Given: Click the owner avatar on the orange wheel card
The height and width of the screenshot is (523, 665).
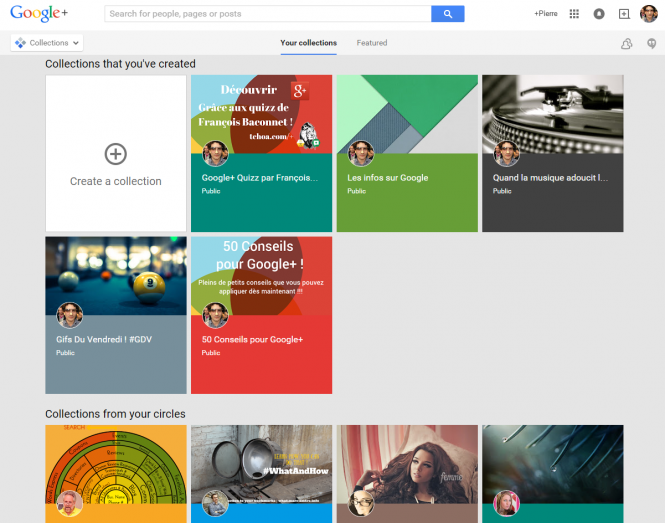Looking at the screenshot, I should click(x=70, y=503).
